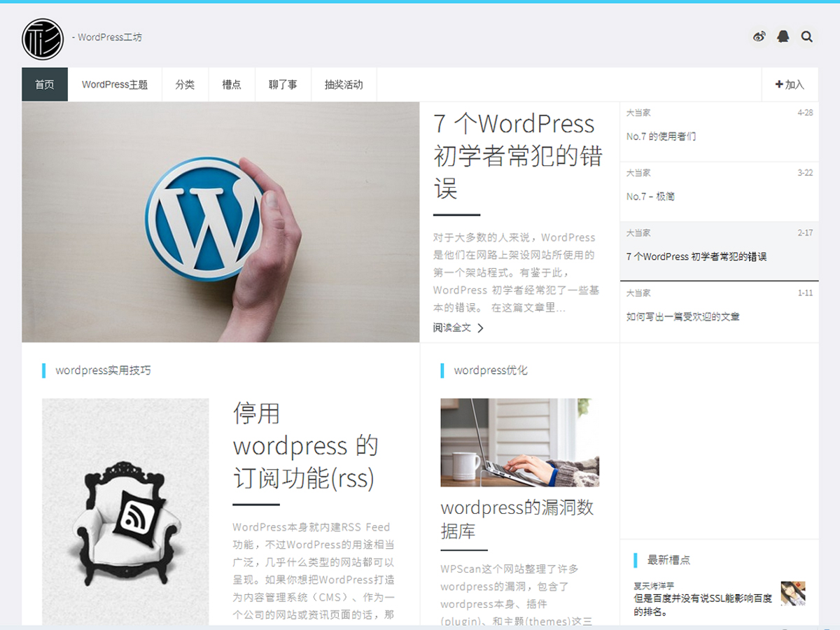Click the date 1-11
Screen dimensions: 840x630
(805, 293)
